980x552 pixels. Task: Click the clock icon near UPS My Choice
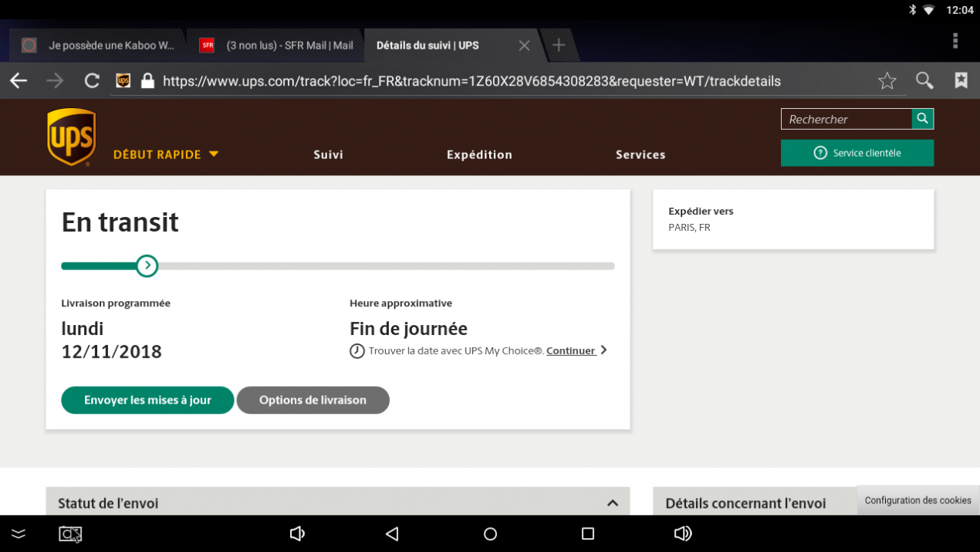357,351
